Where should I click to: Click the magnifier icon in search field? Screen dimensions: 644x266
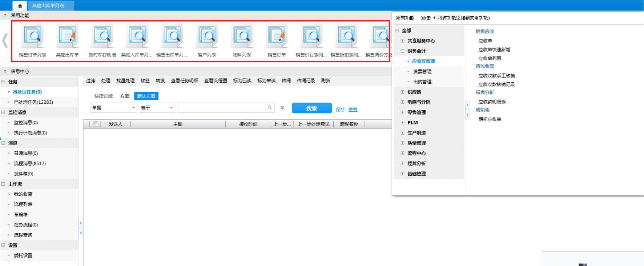point(270,107)
